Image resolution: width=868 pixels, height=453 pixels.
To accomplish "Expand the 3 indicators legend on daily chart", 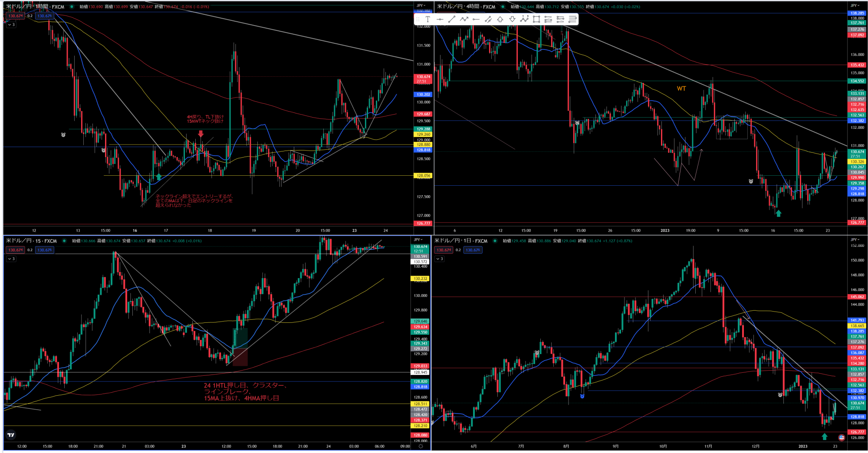I will tap(440, 259).
